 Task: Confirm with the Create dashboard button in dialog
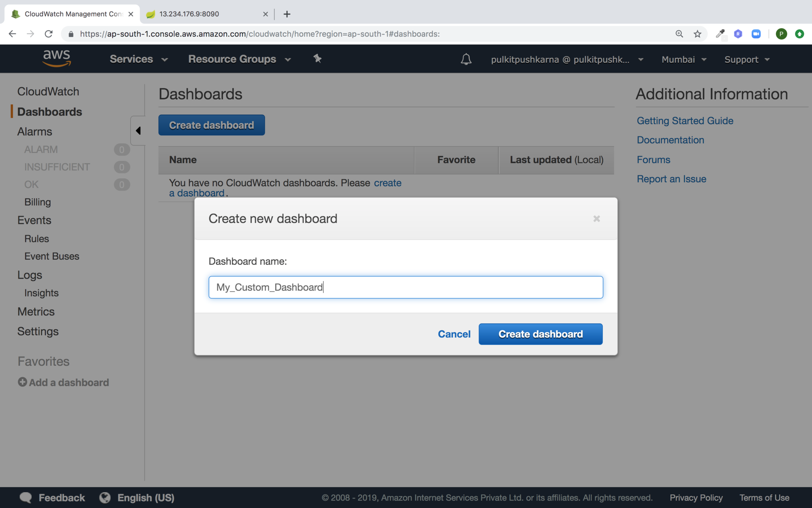click(x=540, y=334)
